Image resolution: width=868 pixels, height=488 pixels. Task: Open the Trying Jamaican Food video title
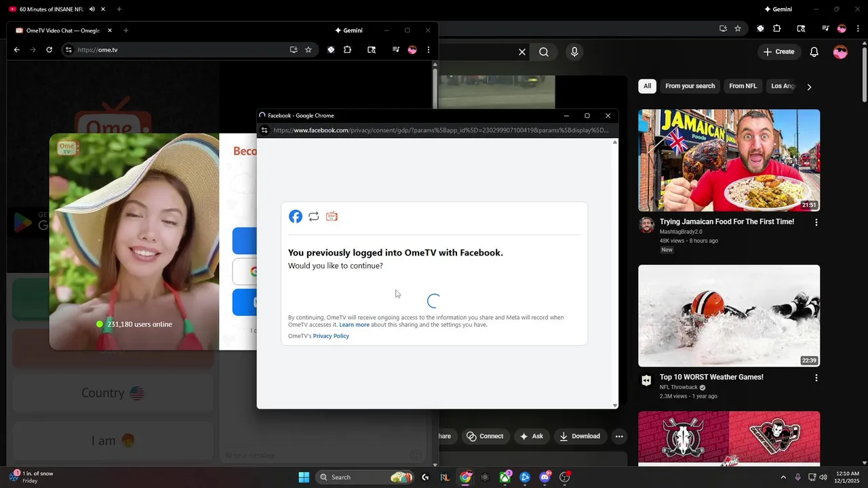pos(727,222)
